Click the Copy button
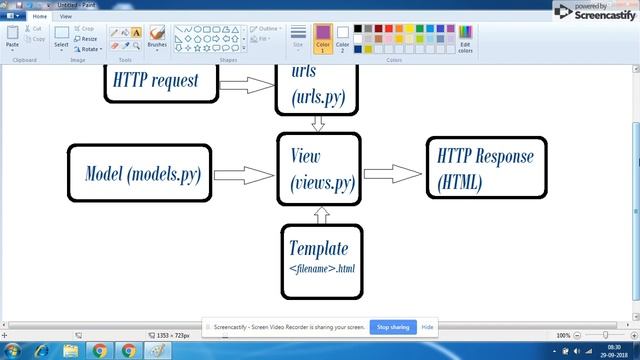Viewport: 640px width, 360px height. coord(35,39)
